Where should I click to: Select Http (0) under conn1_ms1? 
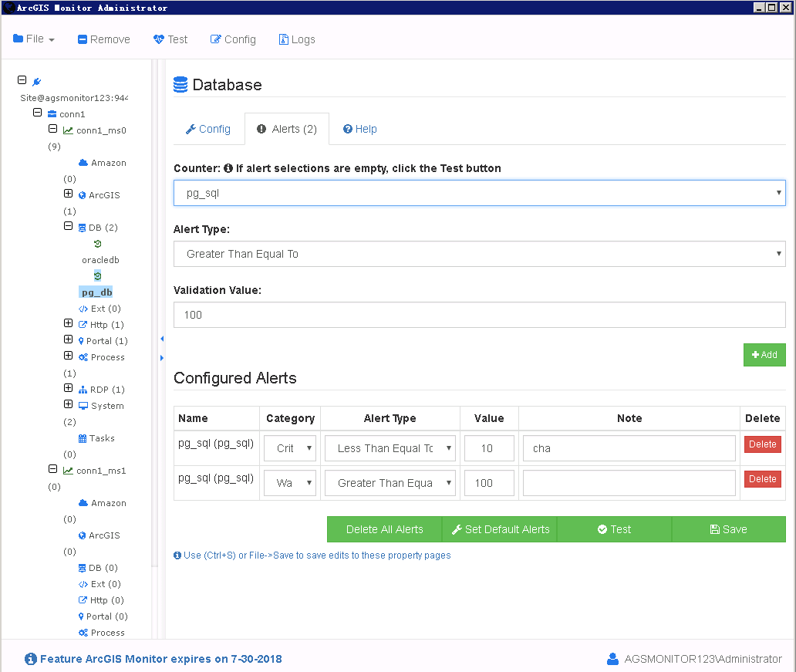click(x=106, y=600)
